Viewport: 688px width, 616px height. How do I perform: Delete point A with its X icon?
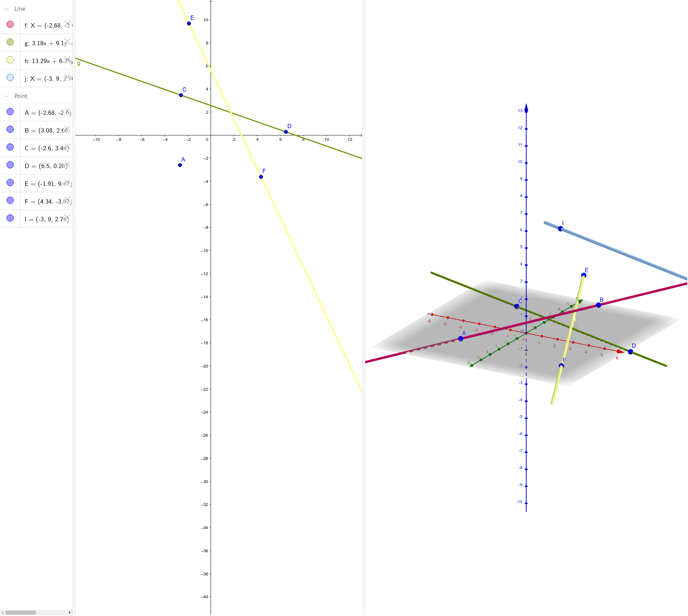point(67,111)
